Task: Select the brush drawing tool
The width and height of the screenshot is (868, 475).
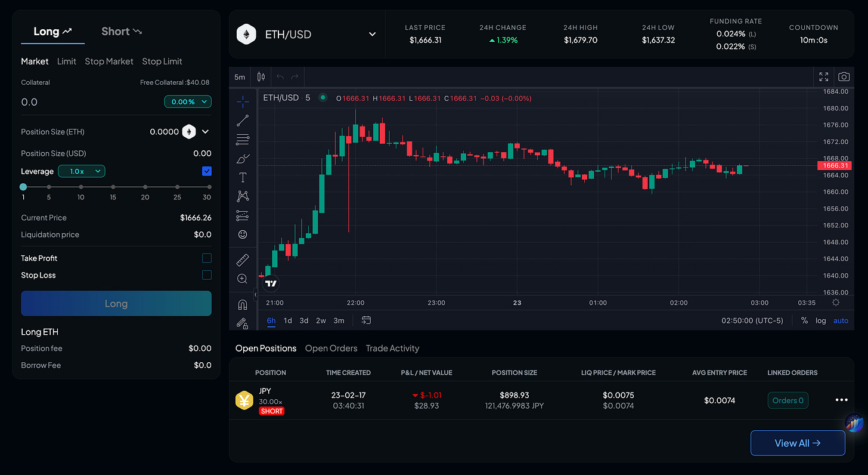Action: coord(243,159)
